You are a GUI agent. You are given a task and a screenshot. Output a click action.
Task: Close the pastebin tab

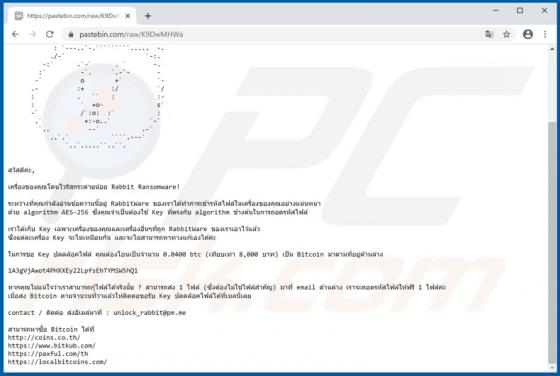click(128, 16)
